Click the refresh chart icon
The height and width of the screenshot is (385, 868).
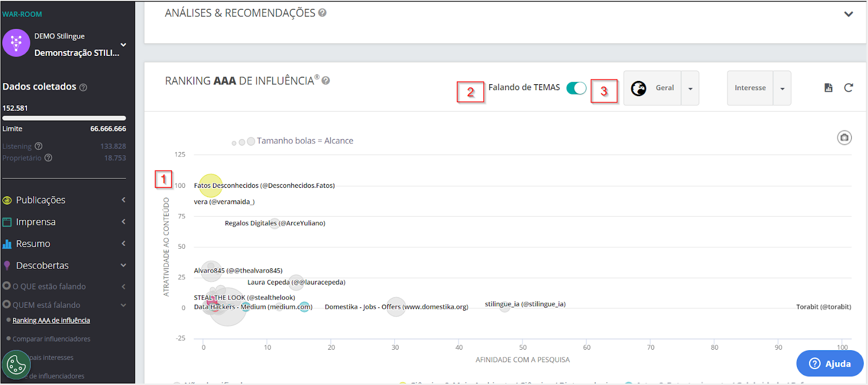click(848, 87)
